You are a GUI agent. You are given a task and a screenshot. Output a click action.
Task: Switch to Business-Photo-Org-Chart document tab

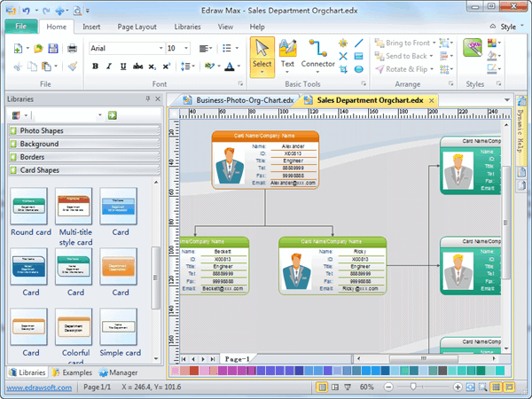click(234, 100)
